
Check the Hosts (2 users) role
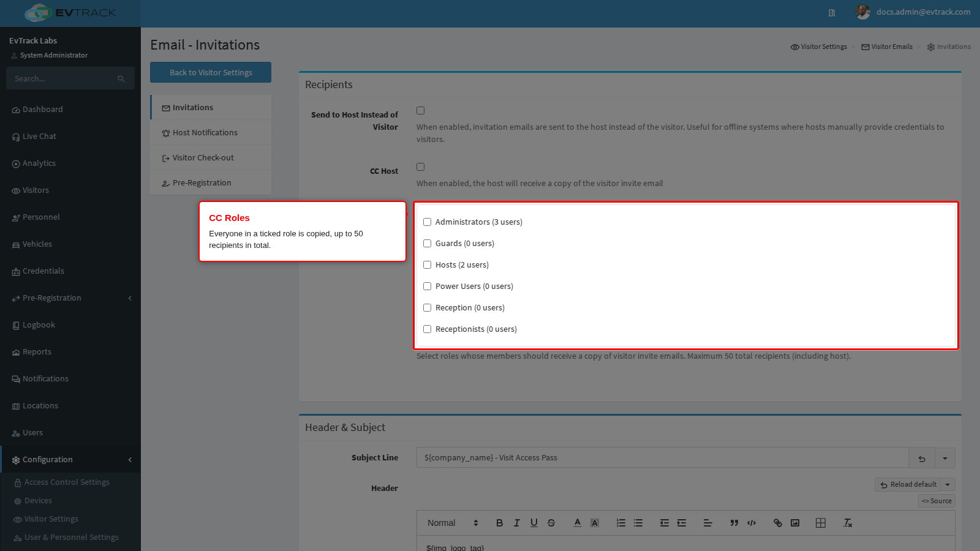pos(428,265)
